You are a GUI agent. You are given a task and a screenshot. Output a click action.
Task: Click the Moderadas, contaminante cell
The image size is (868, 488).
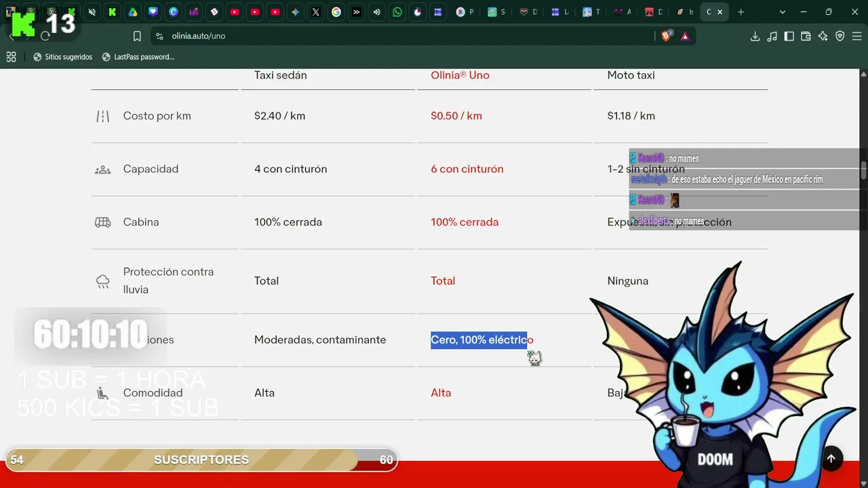[x=320, y=340]
